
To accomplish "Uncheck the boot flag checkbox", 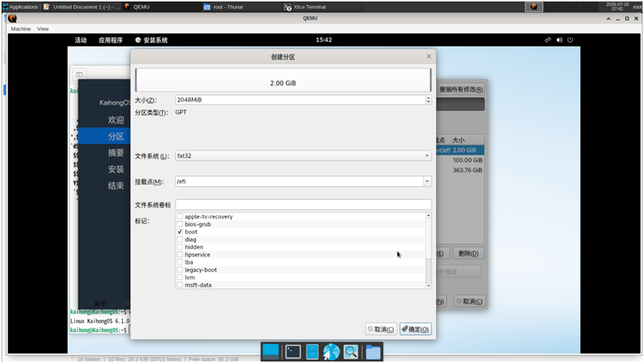I will [179, 231].
